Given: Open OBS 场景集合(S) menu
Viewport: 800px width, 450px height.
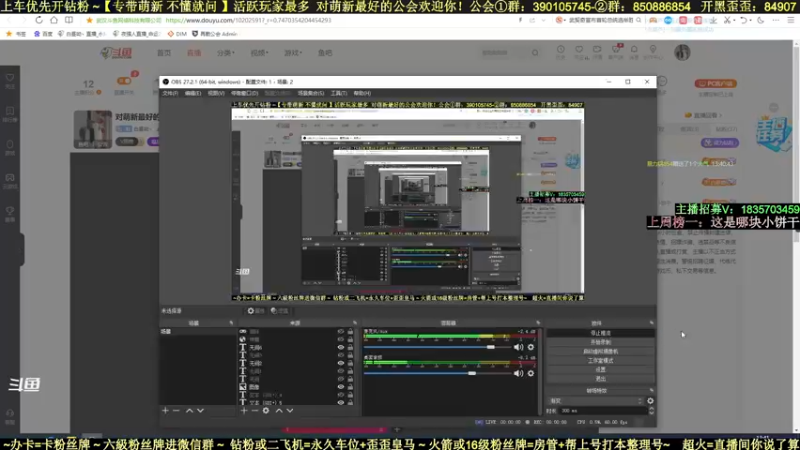Looking at the screenshot, I should coord(311,93).
